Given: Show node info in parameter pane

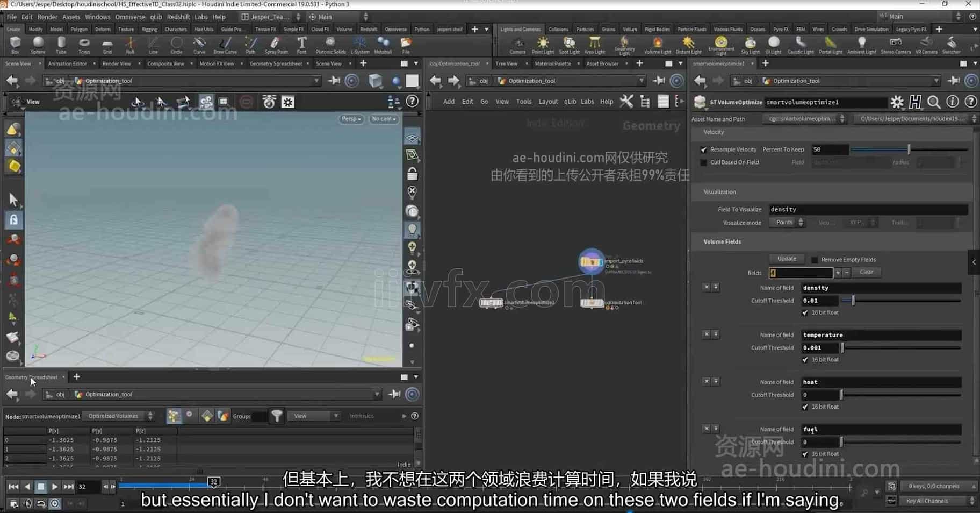Looking at the screenshot, I should click(x=952, y=102).
